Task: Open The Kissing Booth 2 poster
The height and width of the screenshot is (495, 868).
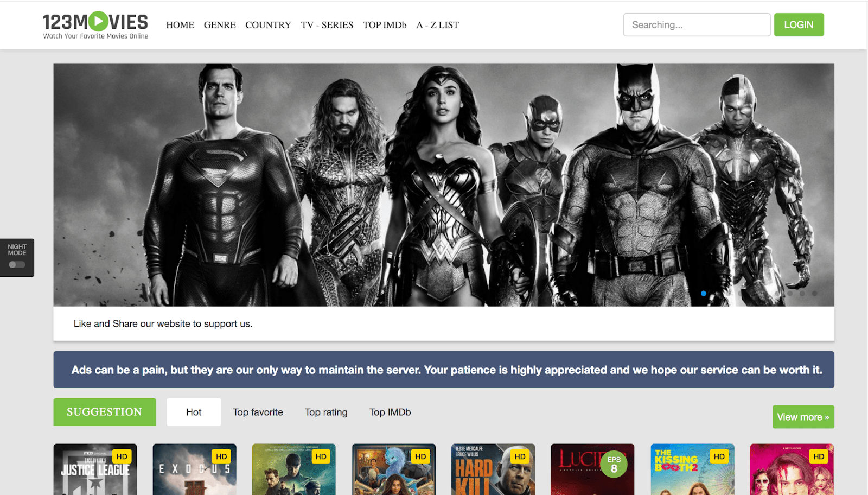Action: pyautogui.click(x=692, y=469)
